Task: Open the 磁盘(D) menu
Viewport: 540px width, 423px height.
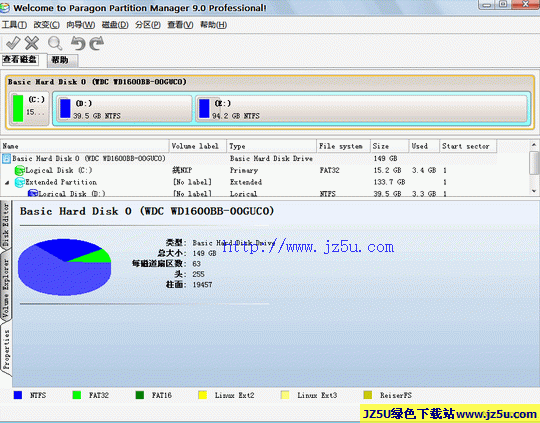Action: [x=115, y=25]
